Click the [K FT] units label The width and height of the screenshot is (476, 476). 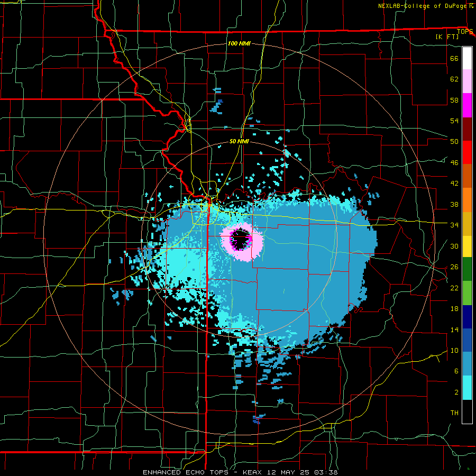coord(447,36)
